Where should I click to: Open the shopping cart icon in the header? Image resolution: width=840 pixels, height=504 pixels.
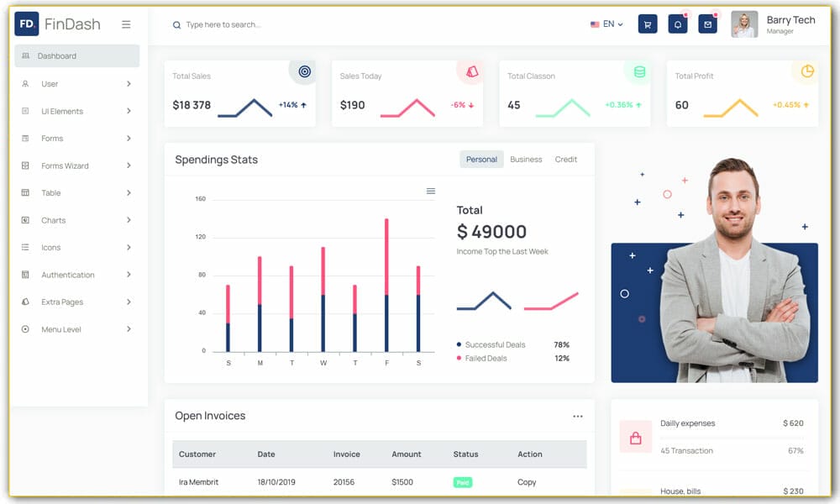point(647,24)
